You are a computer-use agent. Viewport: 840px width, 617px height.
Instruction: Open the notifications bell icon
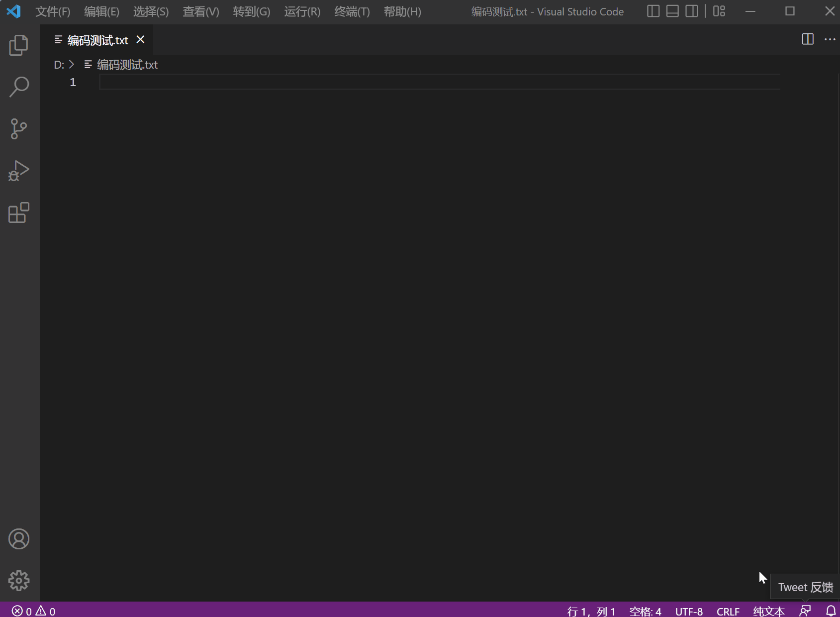pyautogui.click(x=831, y=611)
